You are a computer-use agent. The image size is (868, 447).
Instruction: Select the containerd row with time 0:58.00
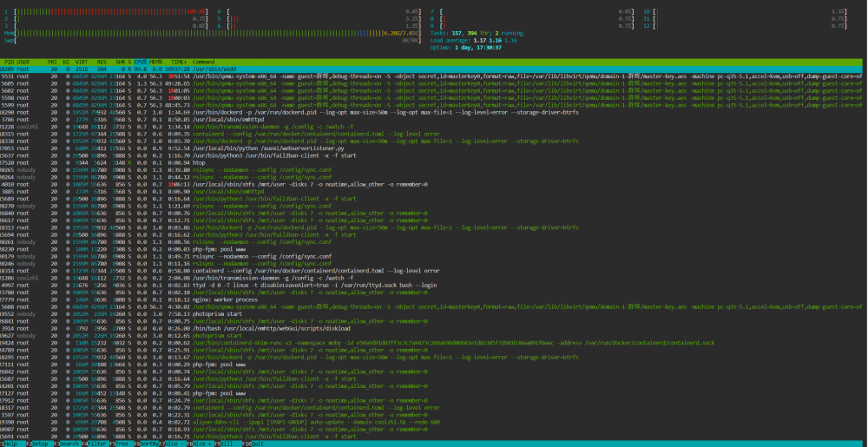[431, 271]
